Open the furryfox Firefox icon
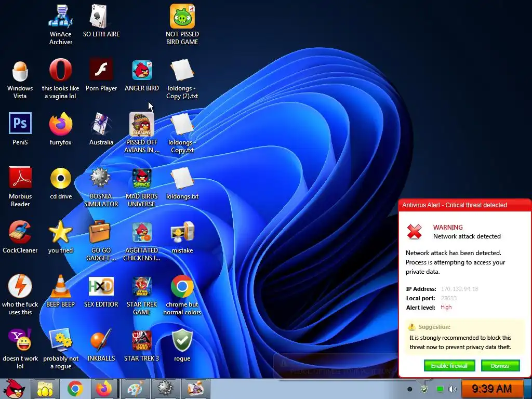The image size is (532, 399). [61, 129]
